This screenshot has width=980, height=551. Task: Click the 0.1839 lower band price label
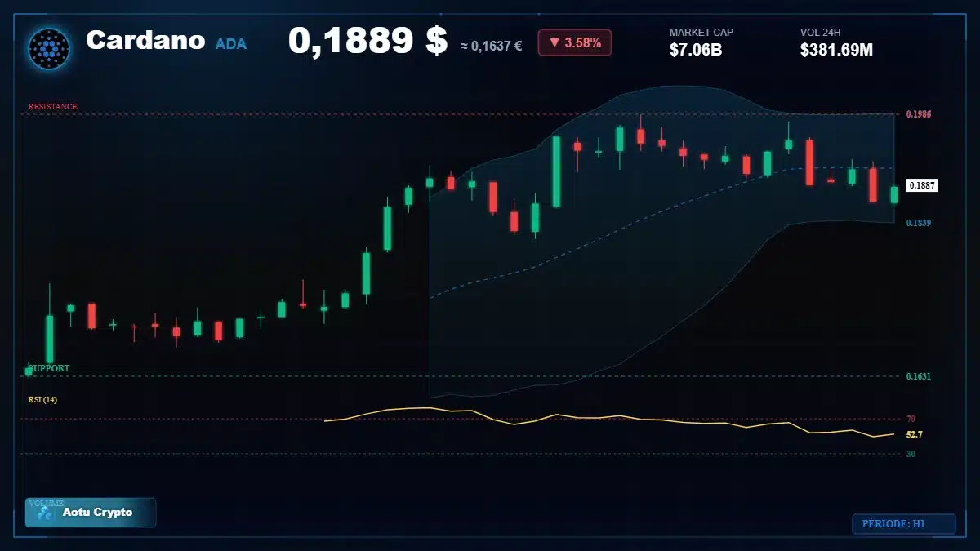pyautogui.click(x=919, y=223)
